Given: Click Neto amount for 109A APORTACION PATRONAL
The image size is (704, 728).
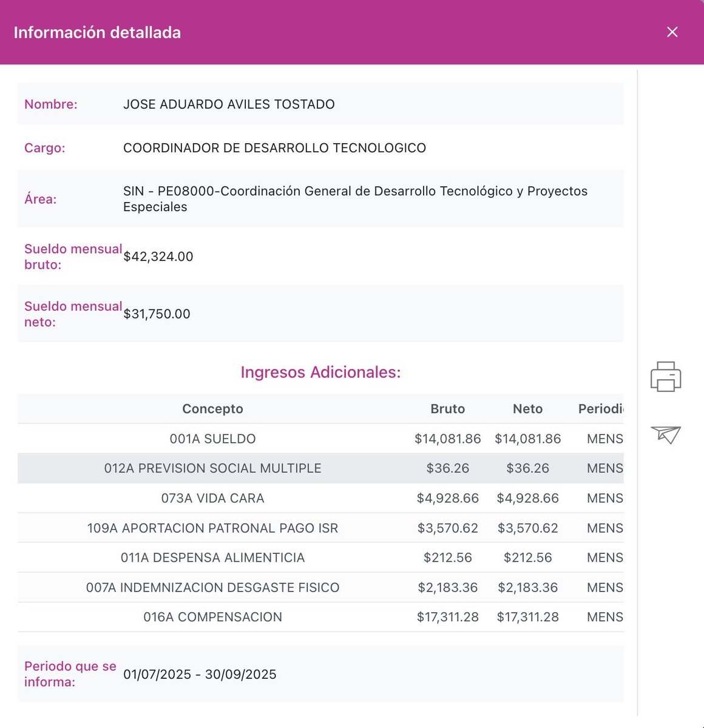Looking at the screenshot, I should pyautogui.click(x=528, y=528).
